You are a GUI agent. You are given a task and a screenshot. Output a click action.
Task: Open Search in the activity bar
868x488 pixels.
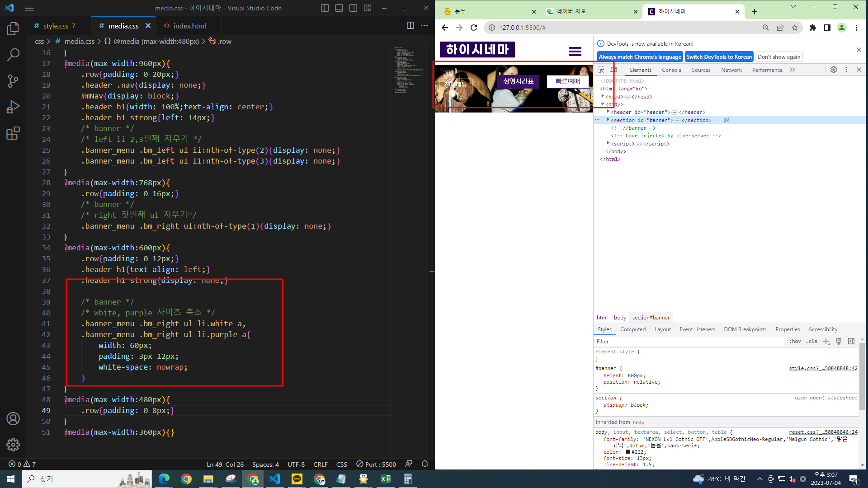[13, 55]
